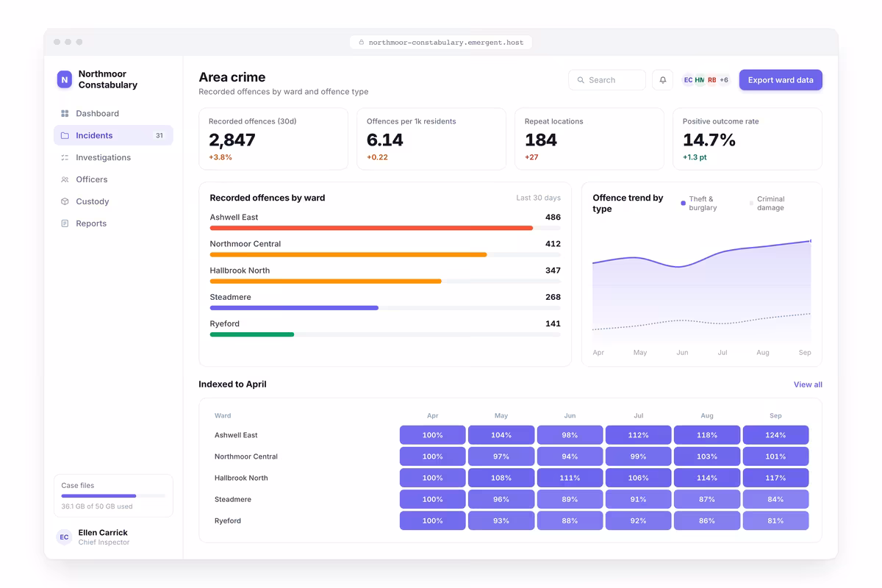Open the Incidents menu item
The height and width of the screenshot is (588, 882).
point(113,135)
